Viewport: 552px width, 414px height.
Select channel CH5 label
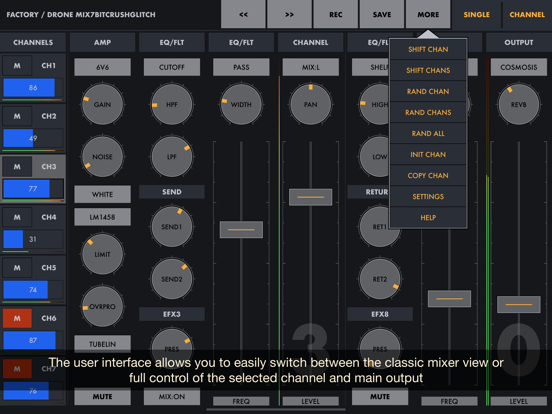pos(49,268)
